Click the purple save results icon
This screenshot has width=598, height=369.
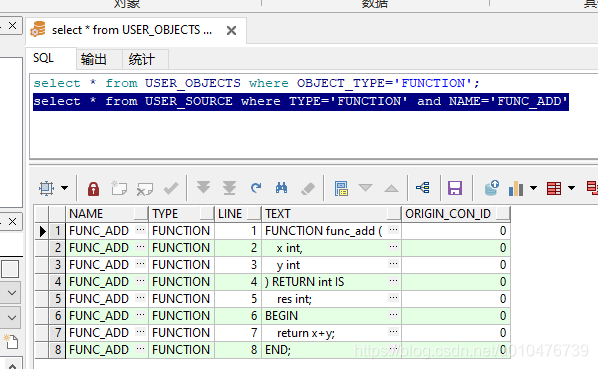click(x=455, y=188)
